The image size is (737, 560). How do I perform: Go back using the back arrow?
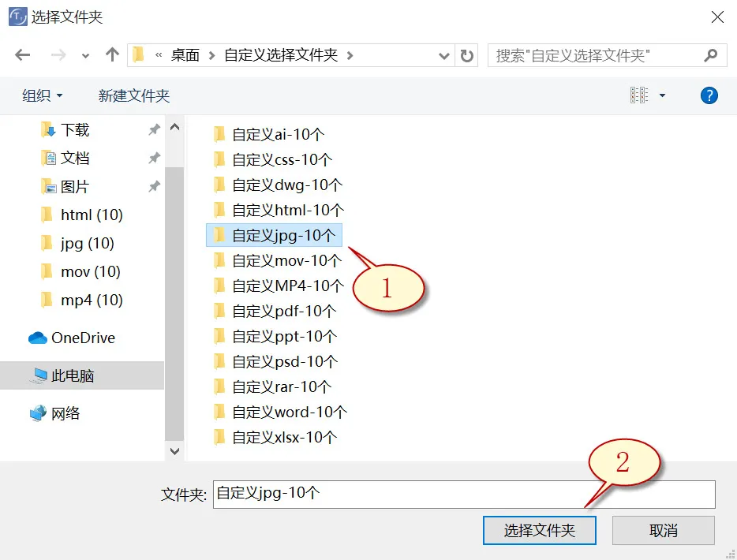pos(22,54)
